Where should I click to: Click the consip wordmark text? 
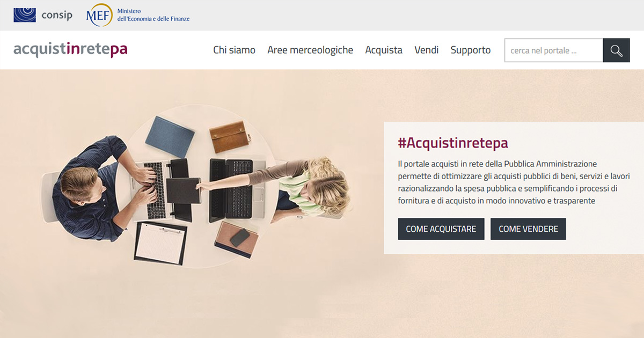(57, 15)
